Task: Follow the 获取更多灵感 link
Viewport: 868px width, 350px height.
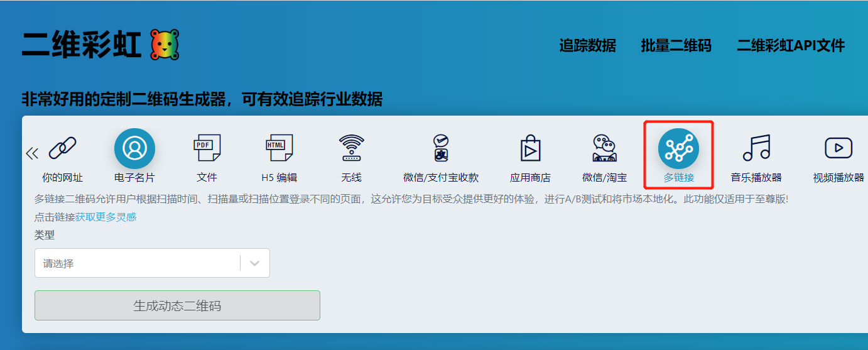Action: click(106, 217)
